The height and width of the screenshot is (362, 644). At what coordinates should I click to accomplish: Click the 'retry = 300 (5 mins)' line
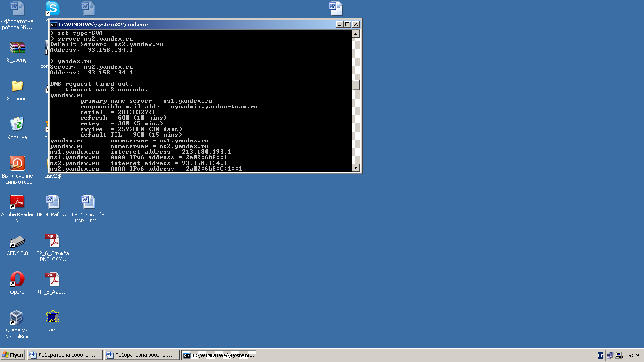122,123
